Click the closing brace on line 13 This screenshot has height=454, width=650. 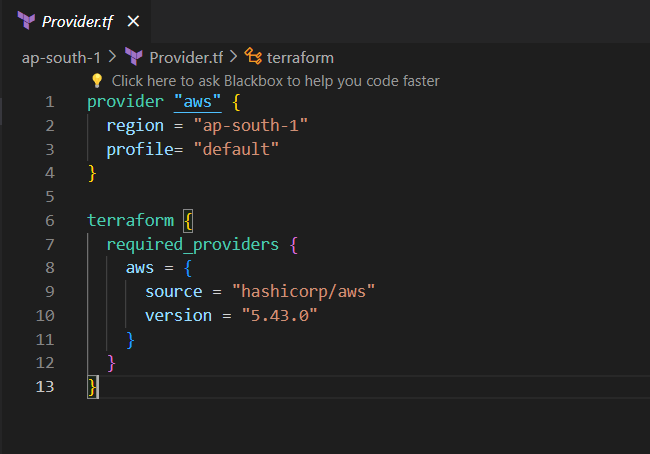[92, 387]
